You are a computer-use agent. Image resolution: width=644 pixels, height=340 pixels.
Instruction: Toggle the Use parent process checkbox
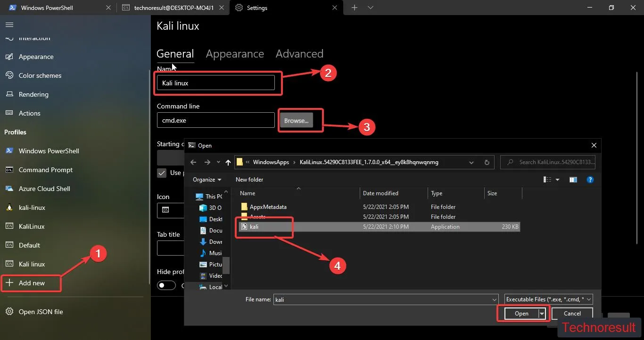click(162, 173)
